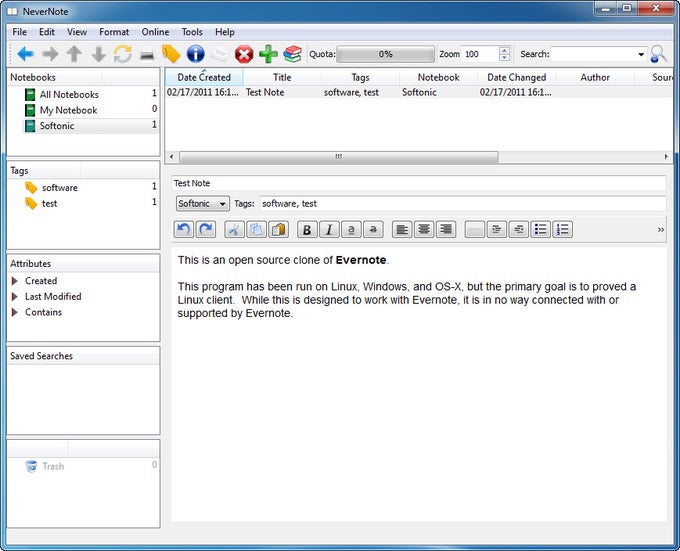This screenshot has width=680, height=551.
Task: Expand the Contains attribute
Action: coord(15,312)
